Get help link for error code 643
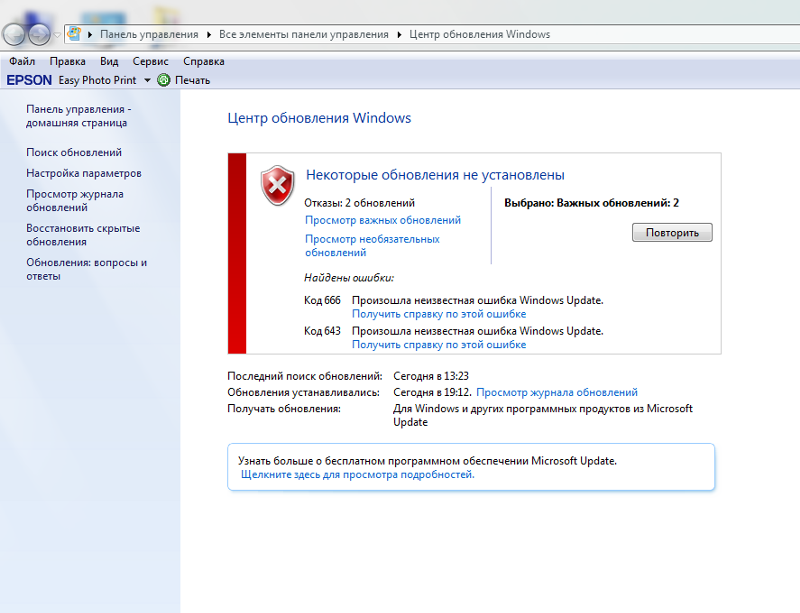This screenshot has height=613, width=800. coord(439,345)
